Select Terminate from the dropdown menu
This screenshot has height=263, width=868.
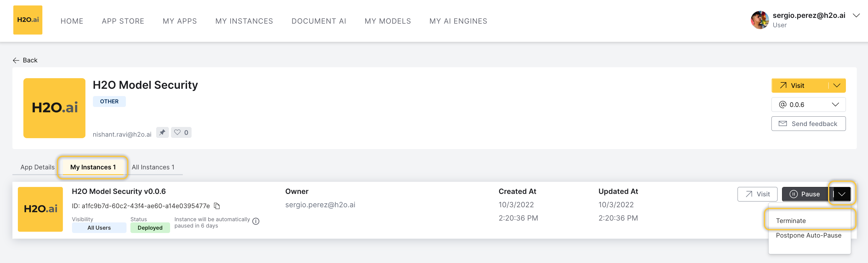tap(791, 221)
